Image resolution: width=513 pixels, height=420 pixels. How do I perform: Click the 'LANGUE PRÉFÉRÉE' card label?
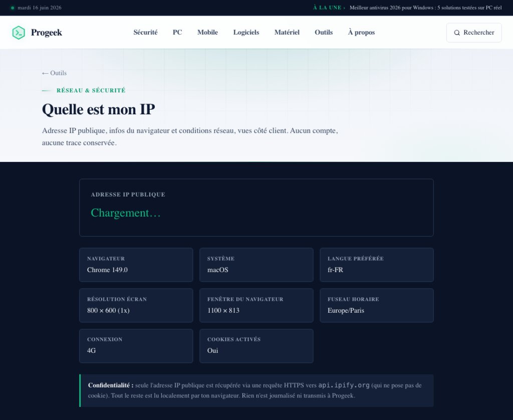(x=356, y=259)
